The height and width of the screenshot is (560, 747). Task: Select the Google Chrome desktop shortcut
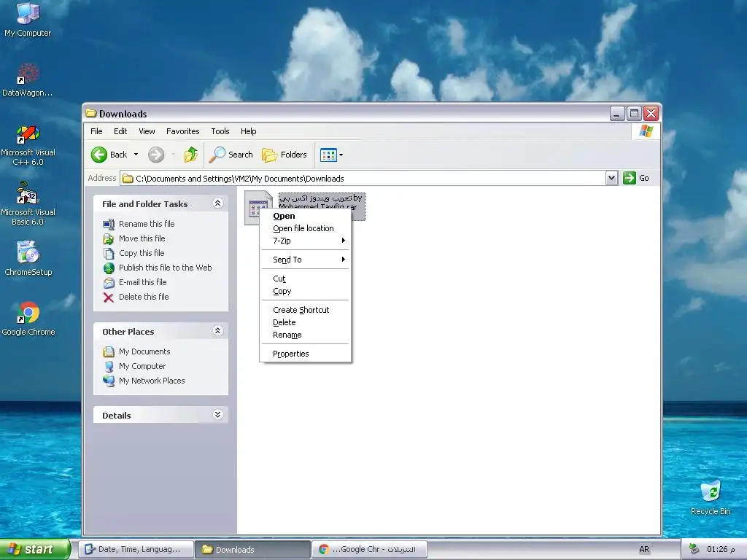pyautogui.click(x=28, y=319)
